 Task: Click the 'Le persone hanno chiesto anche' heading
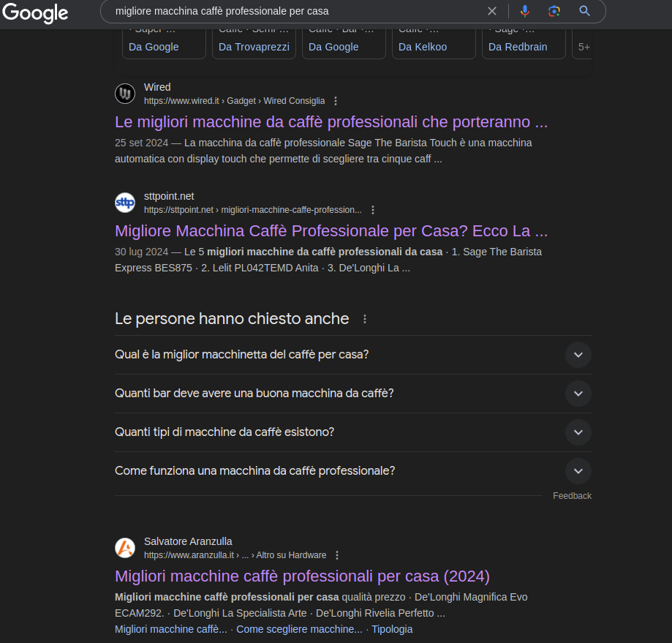tap(232, 319)
